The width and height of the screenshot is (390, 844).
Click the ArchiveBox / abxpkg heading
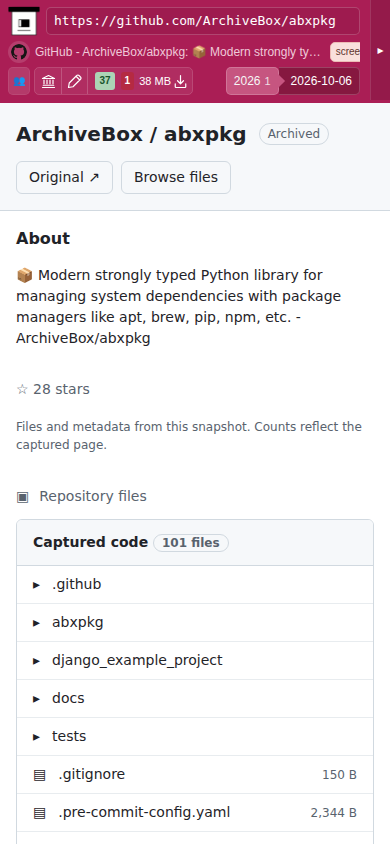click(x=131, y=134)
